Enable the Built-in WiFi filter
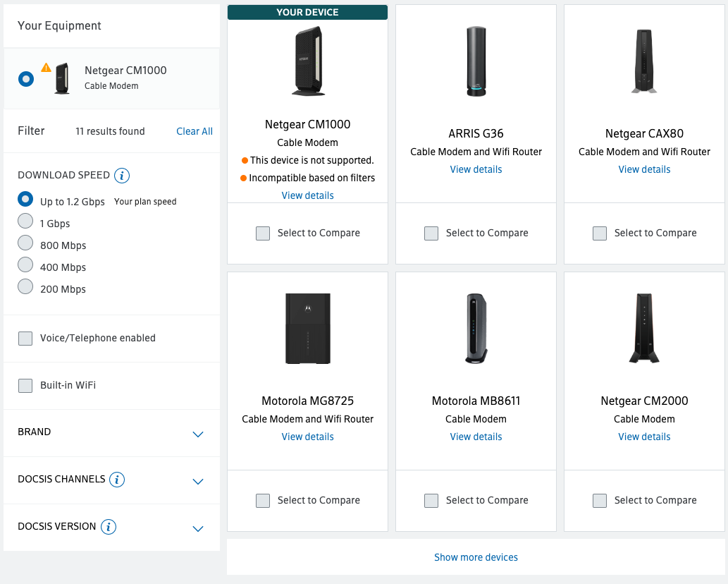728x584 pixels. tap(25, 386)
